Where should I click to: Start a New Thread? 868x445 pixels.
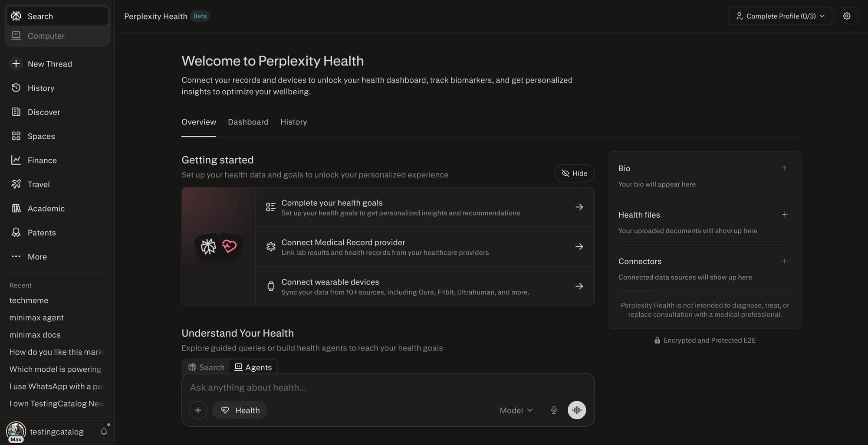pos(49,64)
